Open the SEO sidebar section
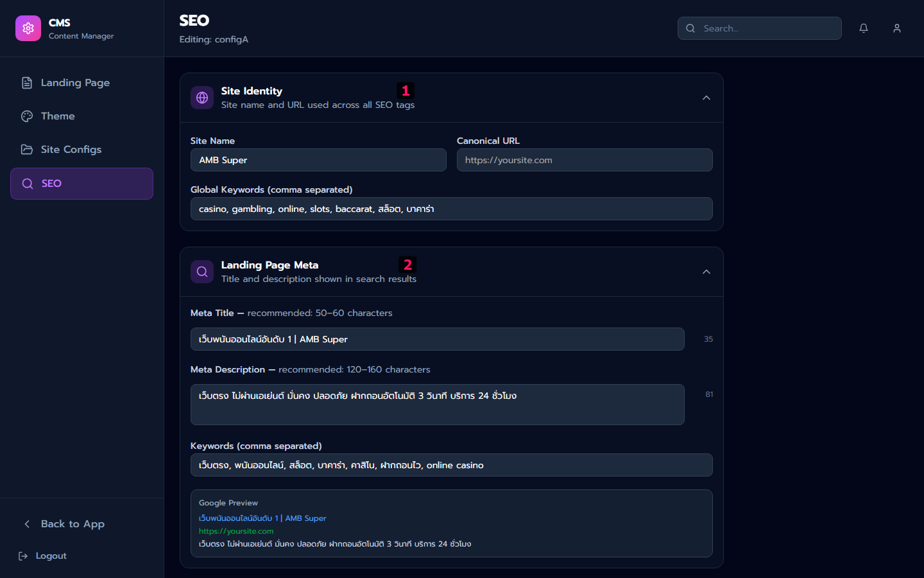The height and width of the screenshot is (578, 924). 81,184
